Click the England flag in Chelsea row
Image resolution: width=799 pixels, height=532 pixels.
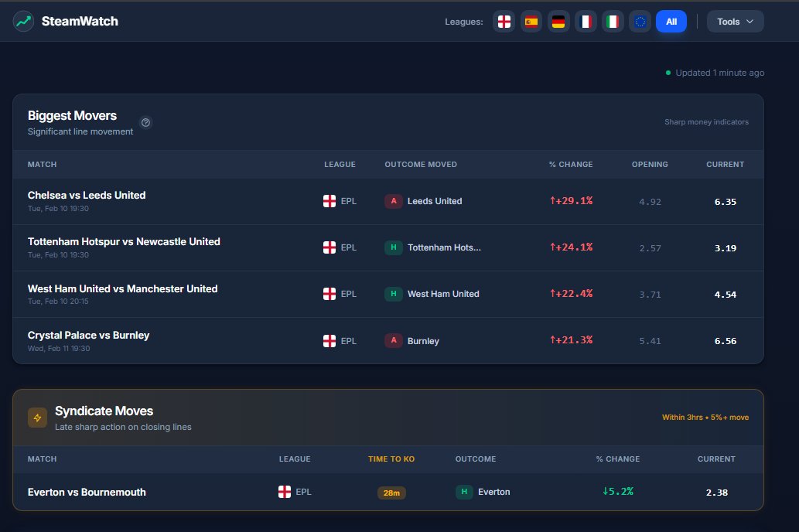click(x=330, y=201)
